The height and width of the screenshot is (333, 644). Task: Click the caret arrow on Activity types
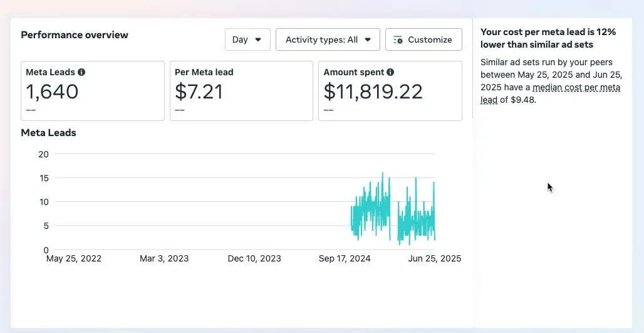click(368, 40)
